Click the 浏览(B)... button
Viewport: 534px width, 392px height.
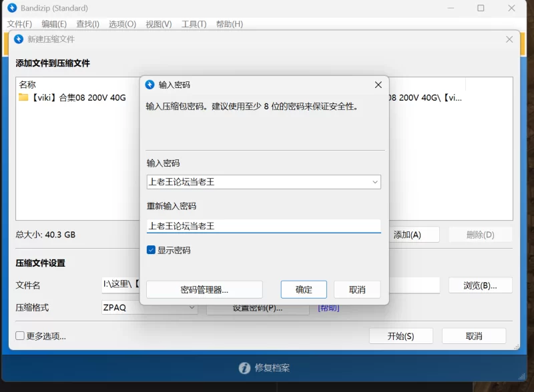[x=480, y=285]
